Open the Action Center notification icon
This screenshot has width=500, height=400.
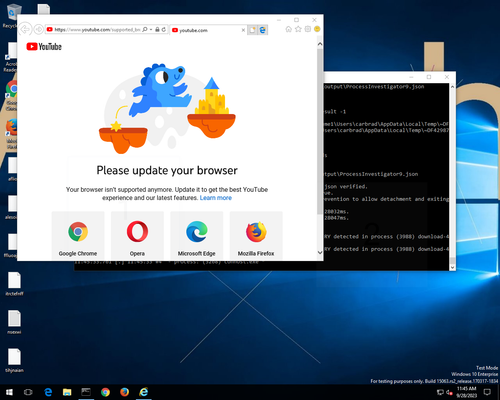pos(487,392)
